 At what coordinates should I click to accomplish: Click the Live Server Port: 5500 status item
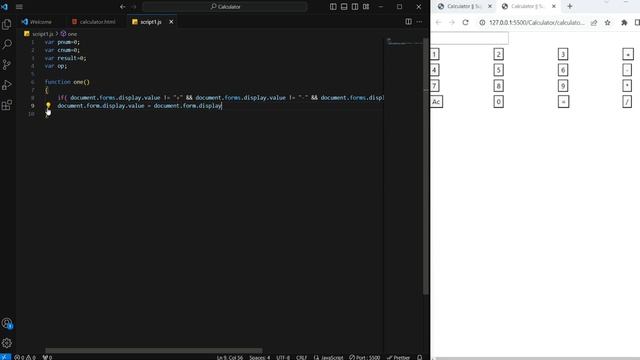[364, 357]
